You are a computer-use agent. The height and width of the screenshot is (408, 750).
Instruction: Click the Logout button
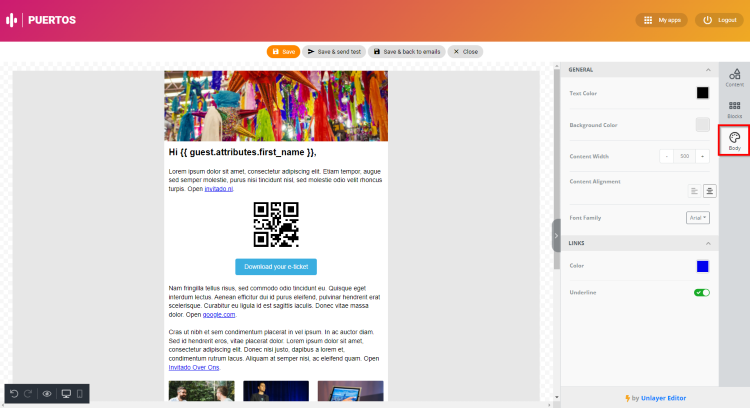719,20
